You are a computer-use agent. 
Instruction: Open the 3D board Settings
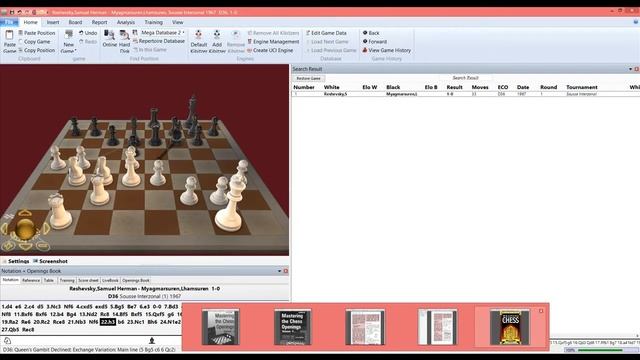click(x=16, y=261)
